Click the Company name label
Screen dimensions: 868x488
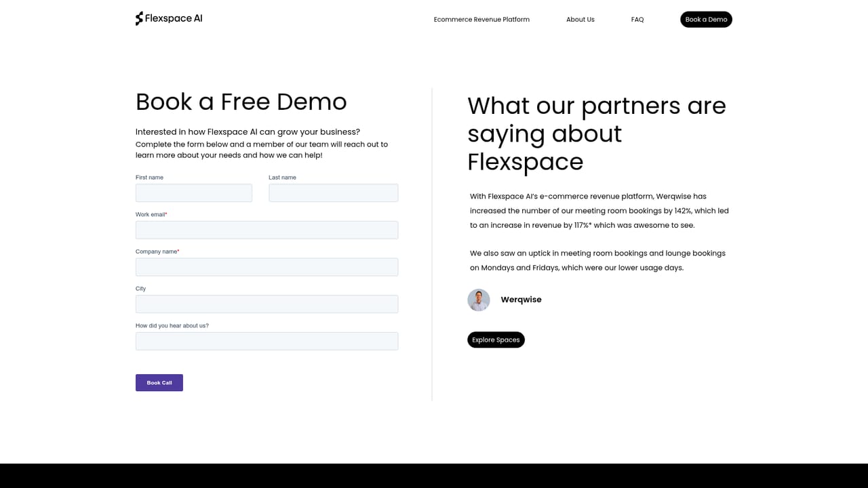(157, 251)
